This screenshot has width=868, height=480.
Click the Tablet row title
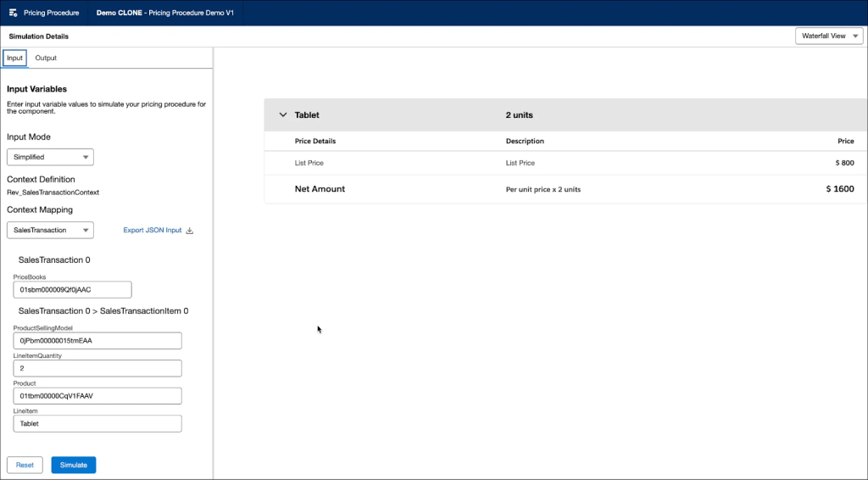click(x=307, y=115)
